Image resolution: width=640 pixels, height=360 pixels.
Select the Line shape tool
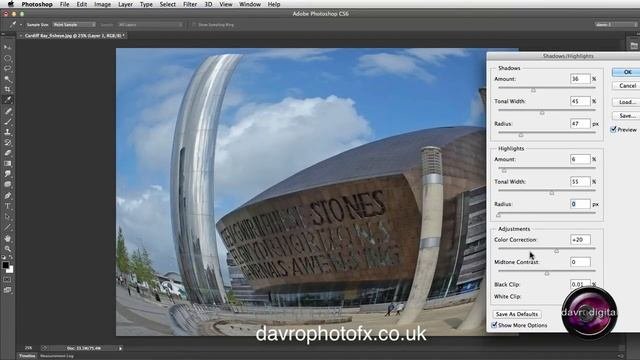pos(7,228)
